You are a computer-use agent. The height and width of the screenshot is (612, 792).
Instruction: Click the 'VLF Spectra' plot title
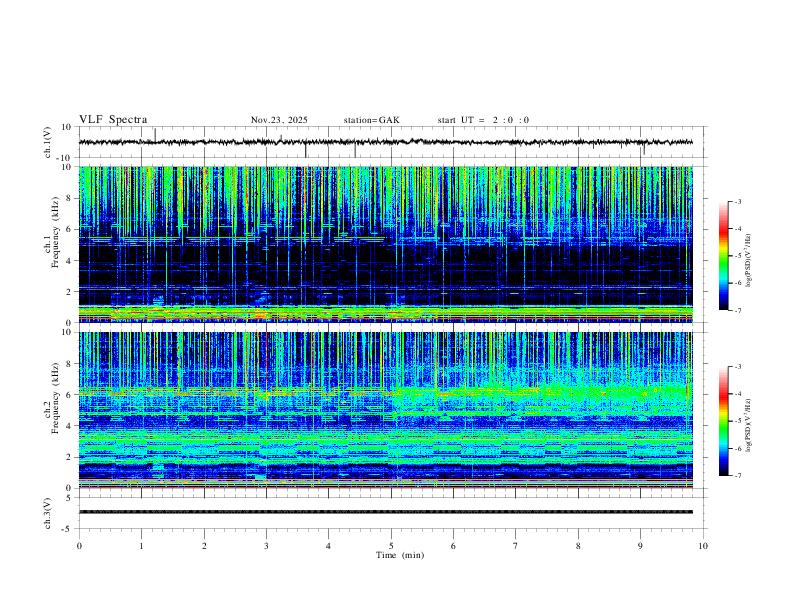click(x=113, y=120)
